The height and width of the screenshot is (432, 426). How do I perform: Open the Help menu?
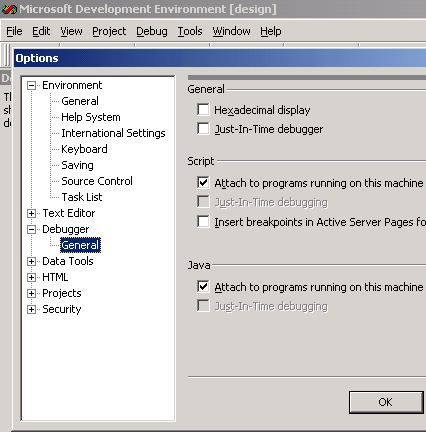[x=271, y=31]
